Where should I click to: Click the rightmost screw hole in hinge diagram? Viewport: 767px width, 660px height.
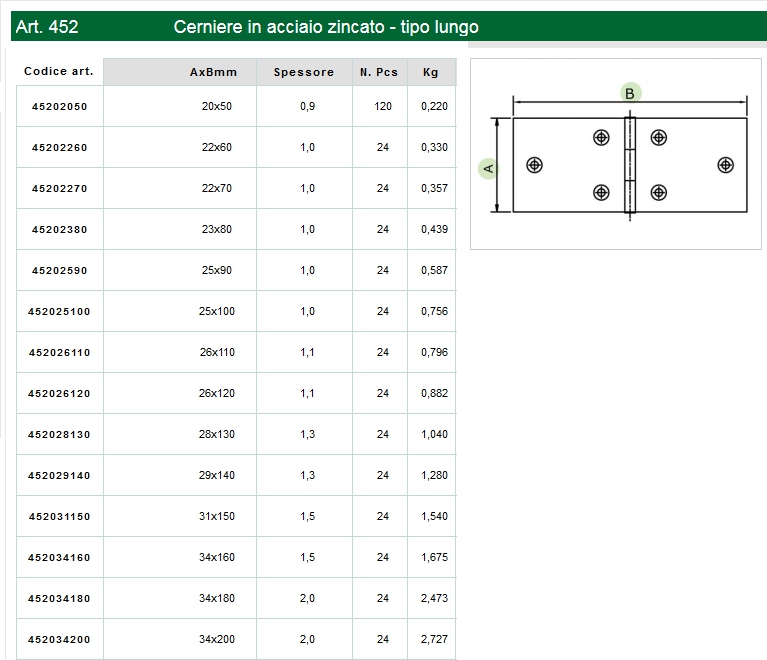[725, 165]
